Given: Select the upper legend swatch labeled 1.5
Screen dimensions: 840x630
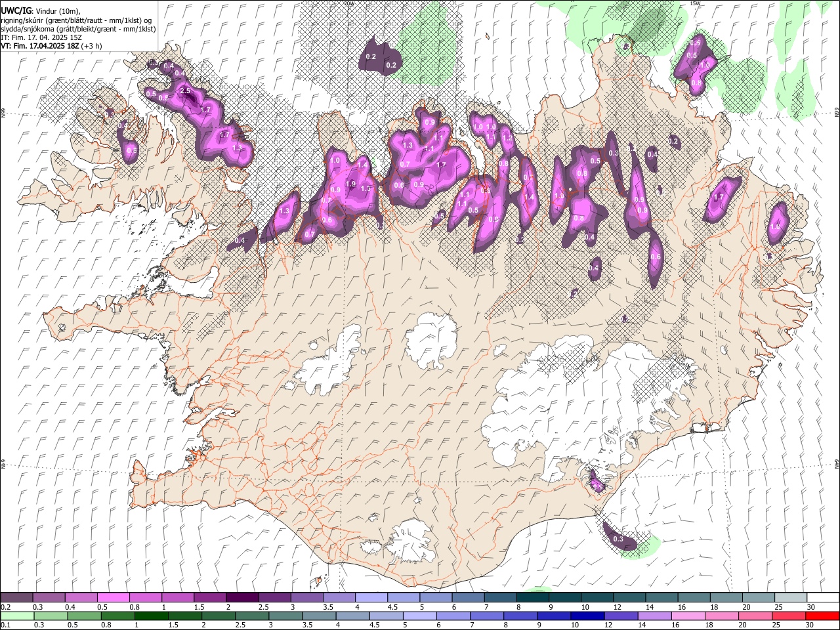Looking at the screenshot, I should click(x=209, y=597).
